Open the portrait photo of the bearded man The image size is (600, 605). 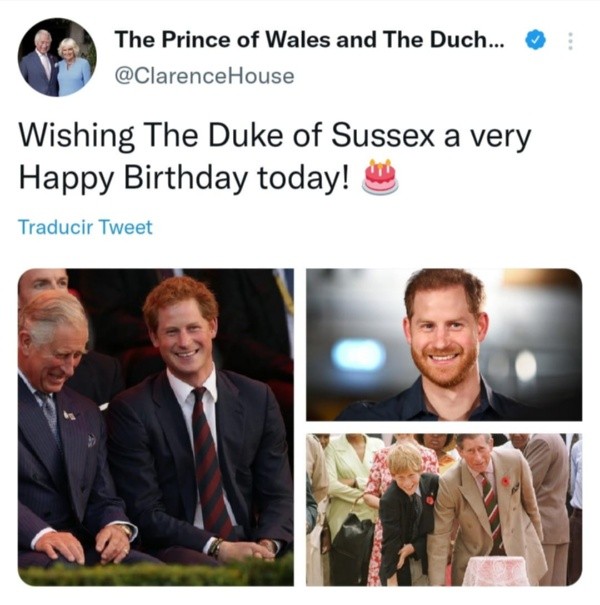(x=443, y=343)
